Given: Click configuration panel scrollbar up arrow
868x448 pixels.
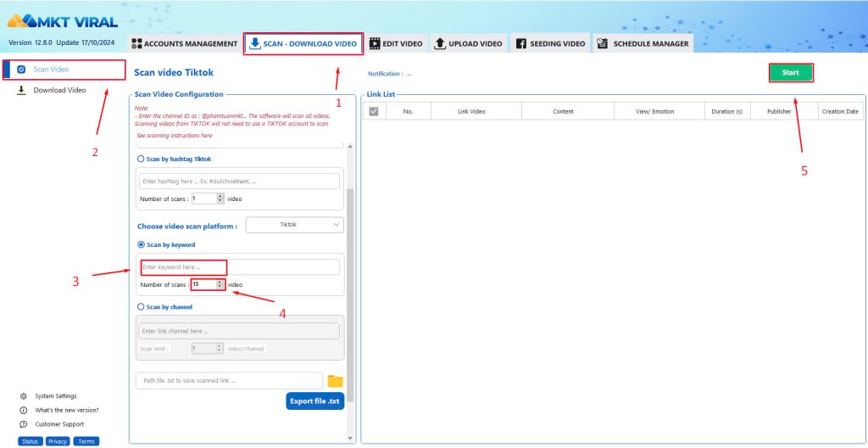Looking at the screenshot, I should (x=349, y=147).
